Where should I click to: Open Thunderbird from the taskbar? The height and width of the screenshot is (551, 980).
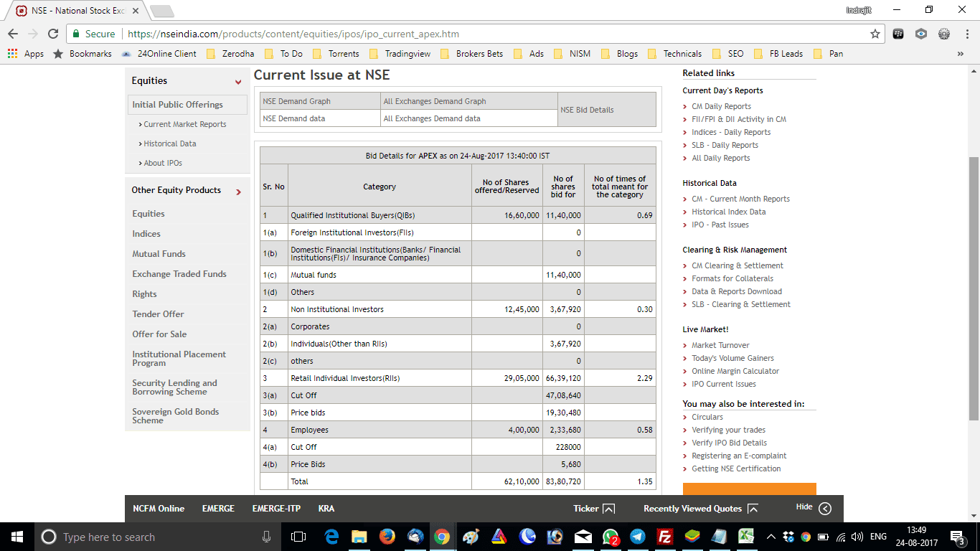pyautogui.click(x=415, y=537)
